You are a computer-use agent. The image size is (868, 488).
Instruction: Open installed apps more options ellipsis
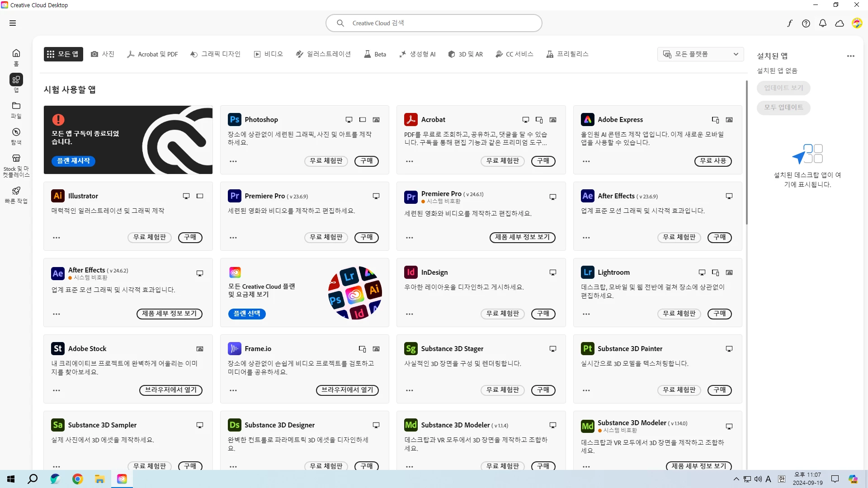click(851, 56)
